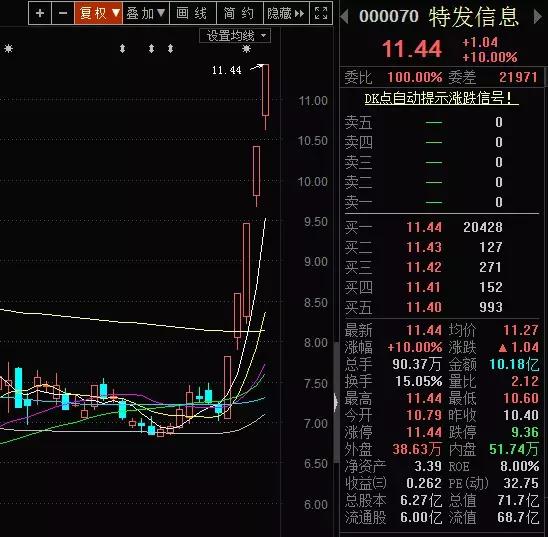Go to next stock with right arrow

[x=537, y=16]
